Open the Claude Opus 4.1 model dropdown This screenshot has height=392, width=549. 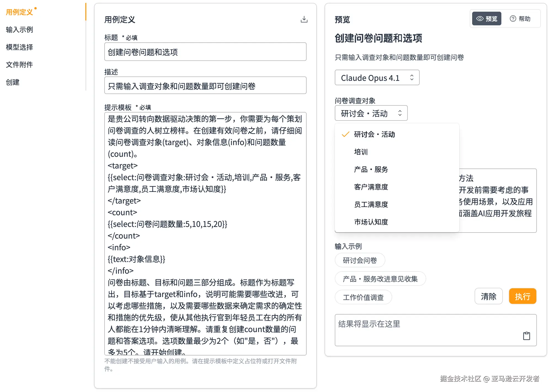coord(377,78)
